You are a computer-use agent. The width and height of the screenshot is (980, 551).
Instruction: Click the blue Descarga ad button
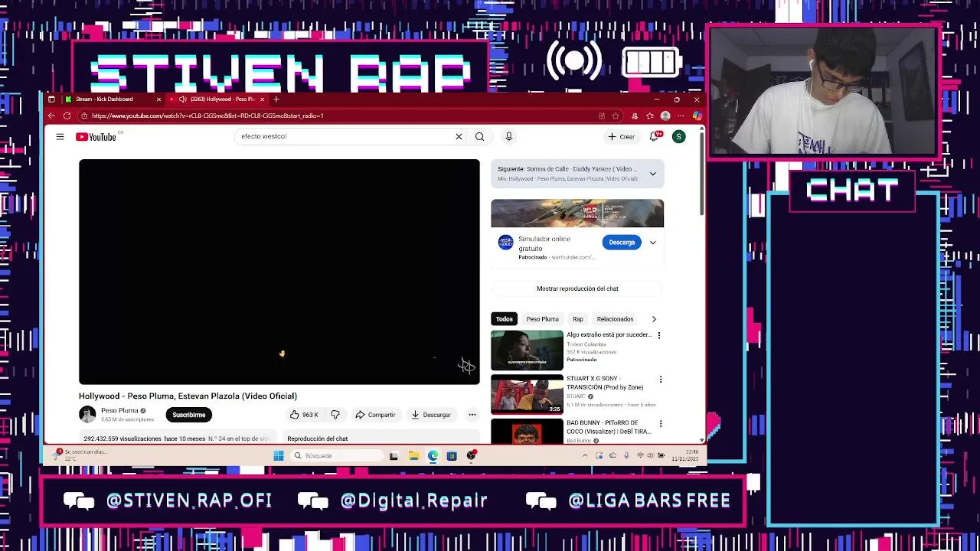coord(622,243)
